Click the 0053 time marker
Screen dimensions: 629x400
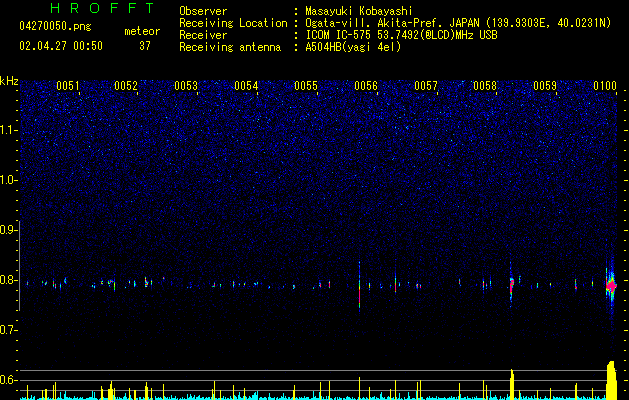click(x=186, y=86)
